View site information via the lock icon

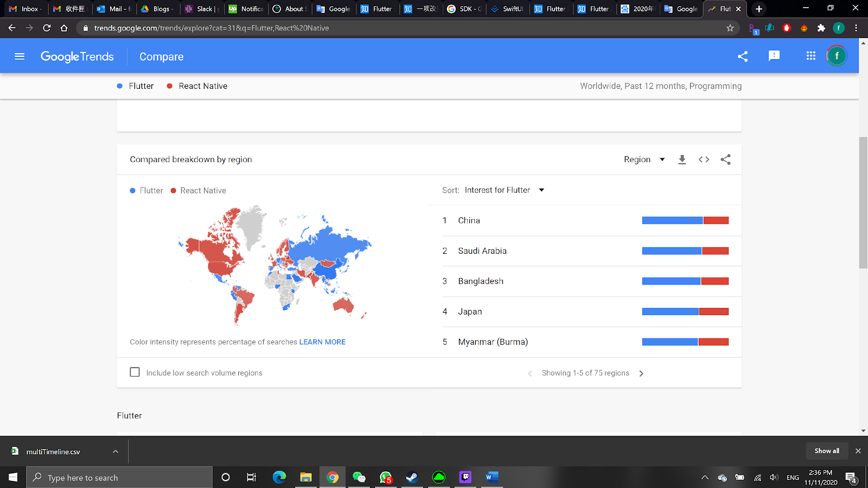pyautogui.click(x=85, y=28)
